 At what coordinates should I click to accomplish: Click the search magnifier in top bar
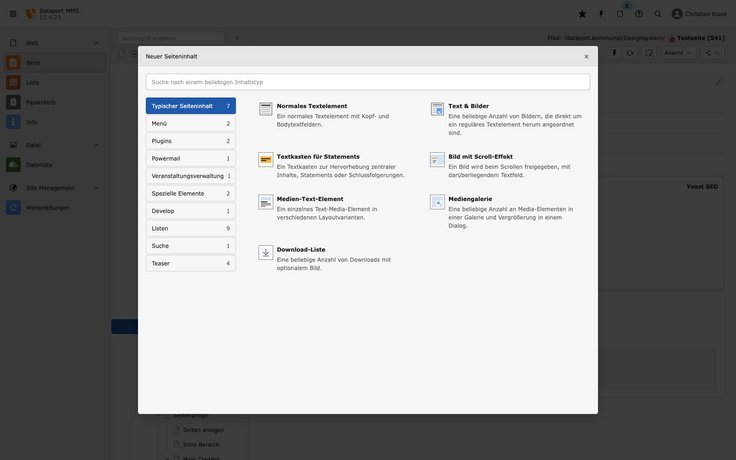658,14
